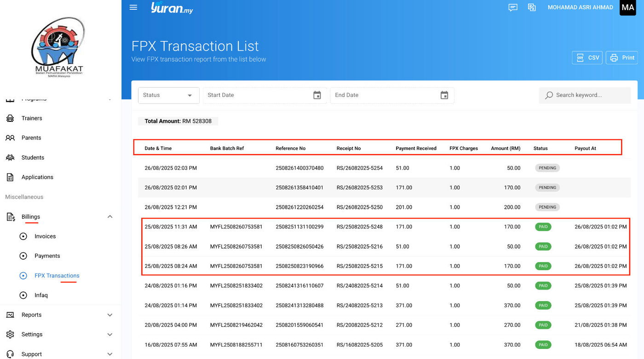Open the End Date calendar picker icon
The width and height of the screenshot is (644, 359).
tap(444, 95)
